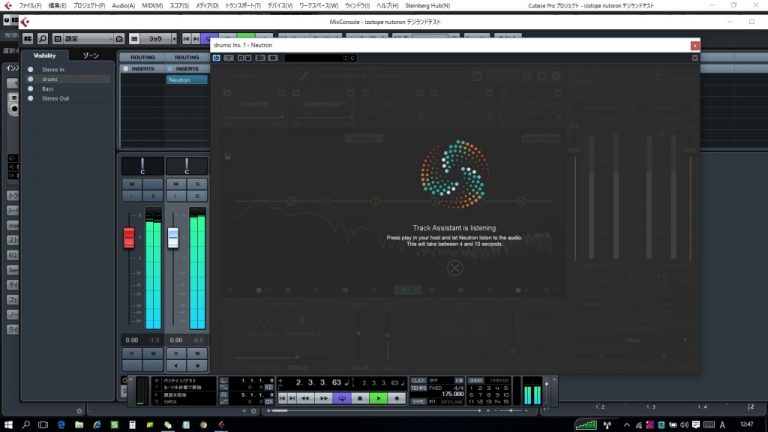
Task: Open edit settings of second channel
Action: pos(197,196)
